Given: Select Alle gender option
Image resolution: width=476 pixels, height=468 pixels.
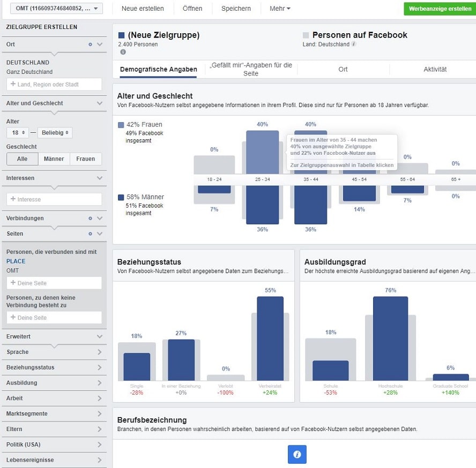Looking at the screenshot, I should click(23, 159).
